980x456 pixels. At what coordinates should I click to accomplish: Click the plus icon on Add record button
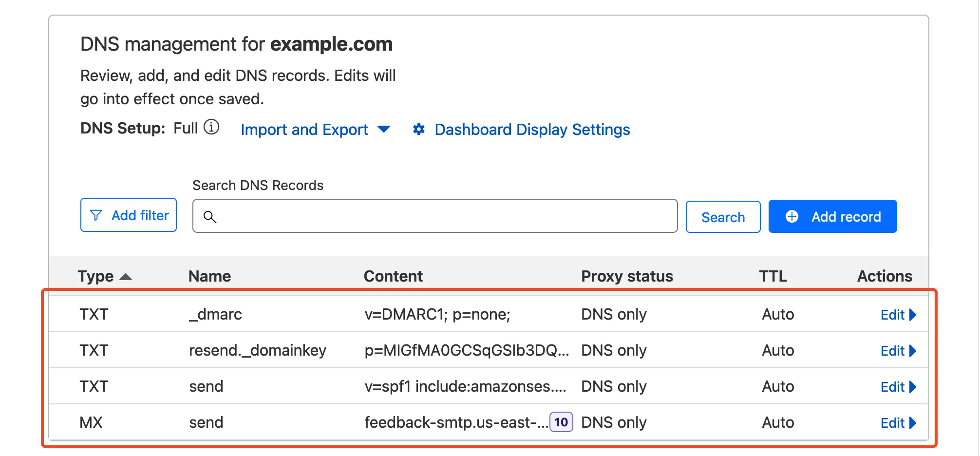tap(792, 216)
